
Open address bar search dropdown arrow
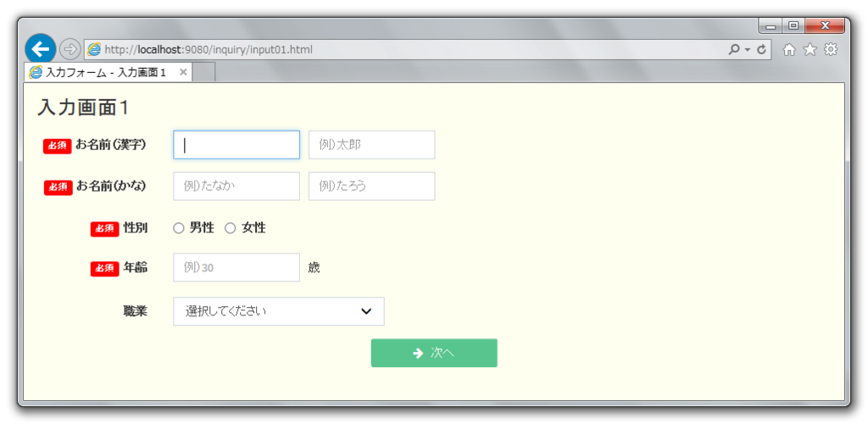click(748, 50)
